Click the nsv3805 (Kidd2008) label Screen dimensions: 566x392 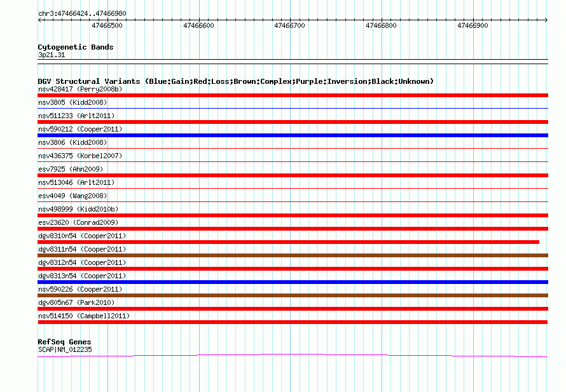(72, 102)
